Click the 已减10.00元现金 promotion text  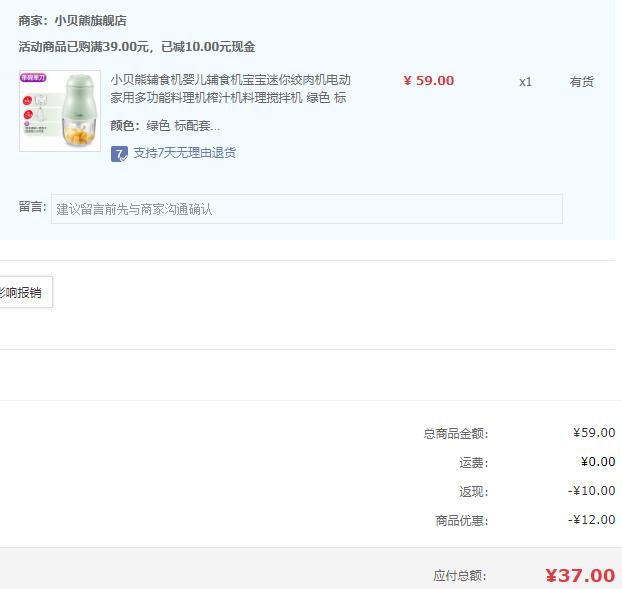point(208,47)
